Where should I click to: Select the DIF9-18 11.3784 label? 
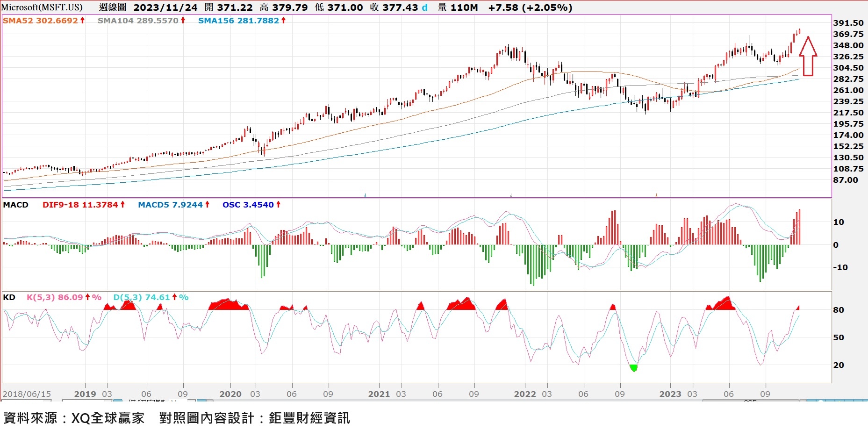80,205
